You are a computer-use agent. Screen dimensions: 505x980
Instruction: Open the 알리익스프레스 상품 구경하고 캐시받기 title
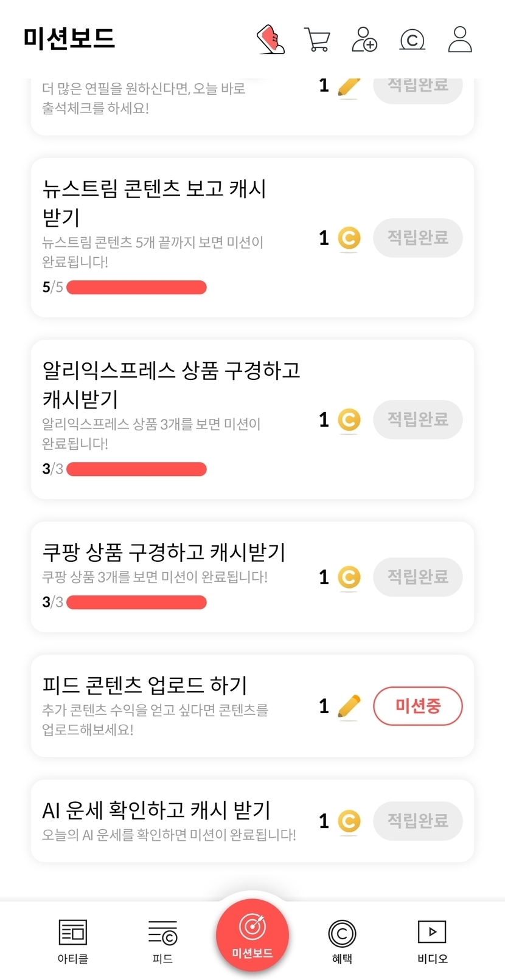(x=171, y=384)
